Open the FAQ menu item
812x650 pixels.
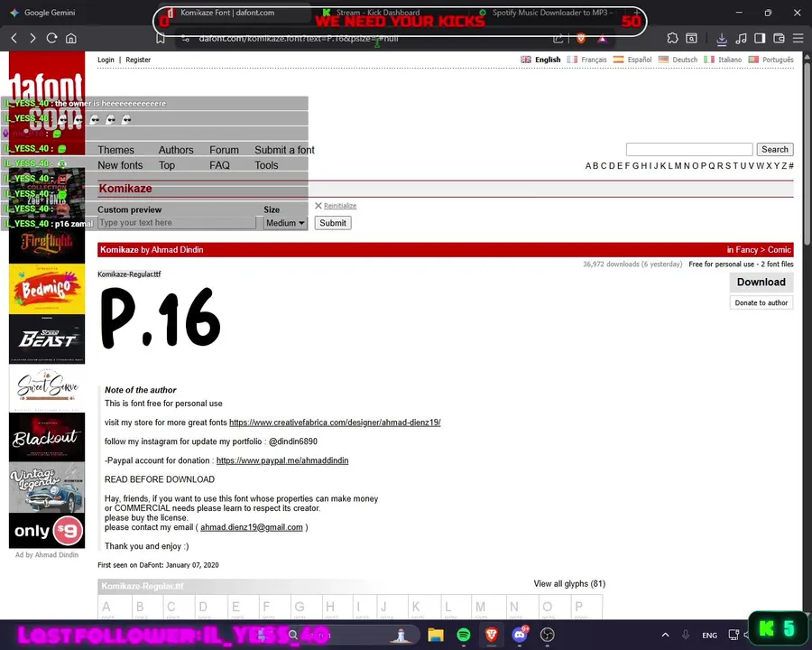(219, 165)
